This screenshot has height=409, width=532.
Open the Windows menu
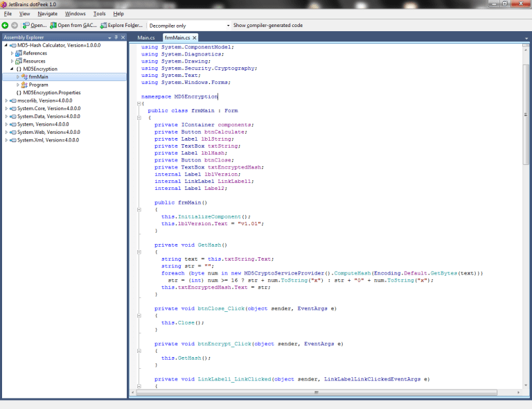coord(76,14)
